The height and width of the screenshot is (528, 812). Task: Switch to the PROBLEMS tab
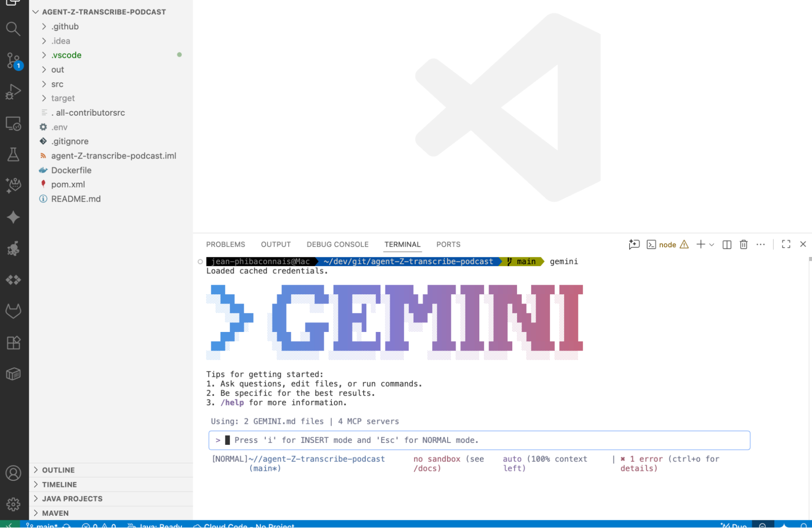coord(225,244)
